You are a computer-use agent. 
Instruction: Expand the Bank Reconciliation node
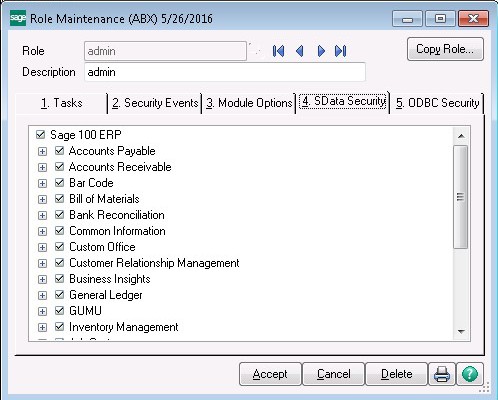42,215
